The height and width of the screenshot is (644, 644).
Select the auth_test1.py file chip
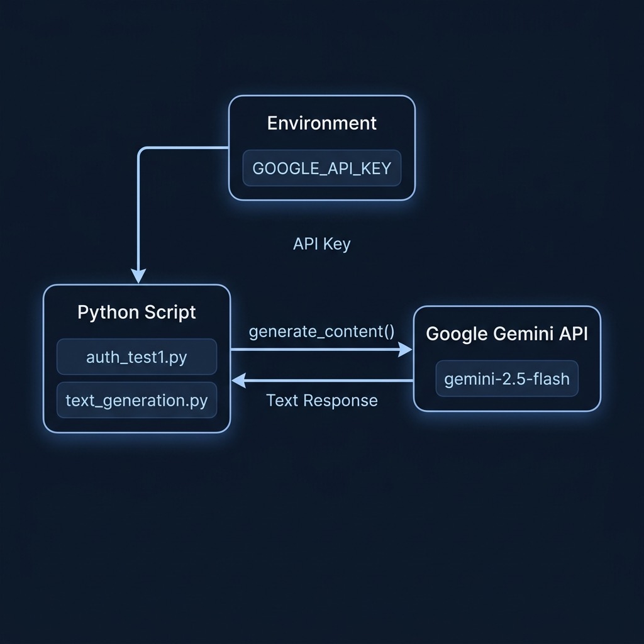(x=136, y=357)
